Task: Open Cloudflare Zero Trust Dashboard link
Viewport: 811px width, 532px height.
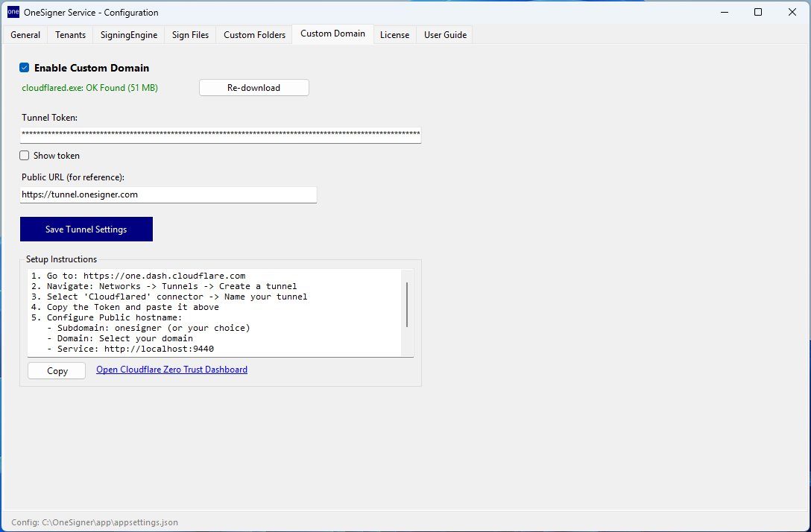Action: [x=171, y=370]
